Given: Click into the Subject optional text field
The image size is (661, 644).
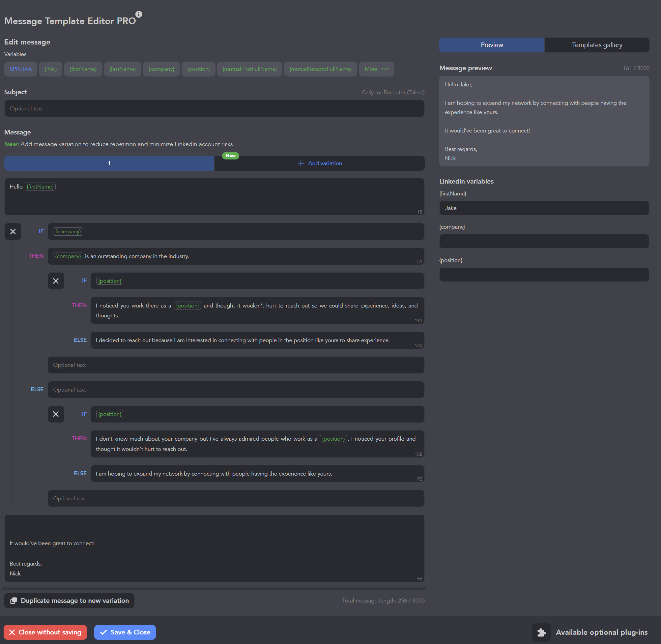Looking at the screenshot, I should [214, 108].
